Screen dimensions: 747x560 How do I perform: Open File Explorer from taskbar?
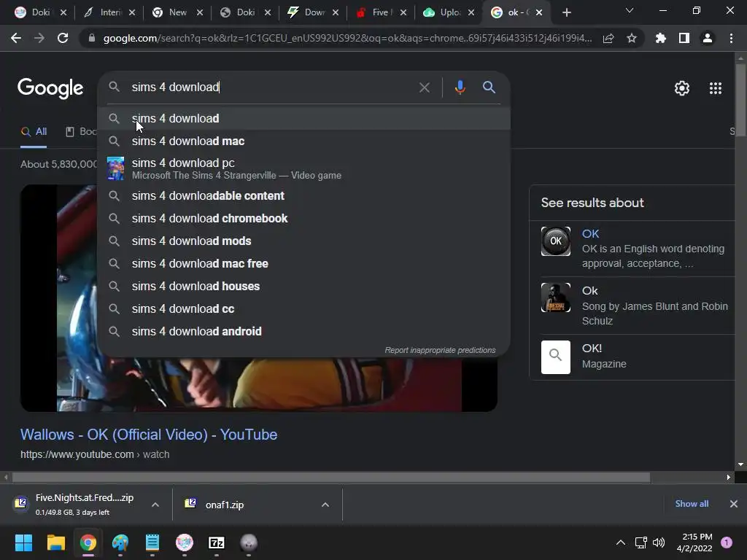point(55,542)
